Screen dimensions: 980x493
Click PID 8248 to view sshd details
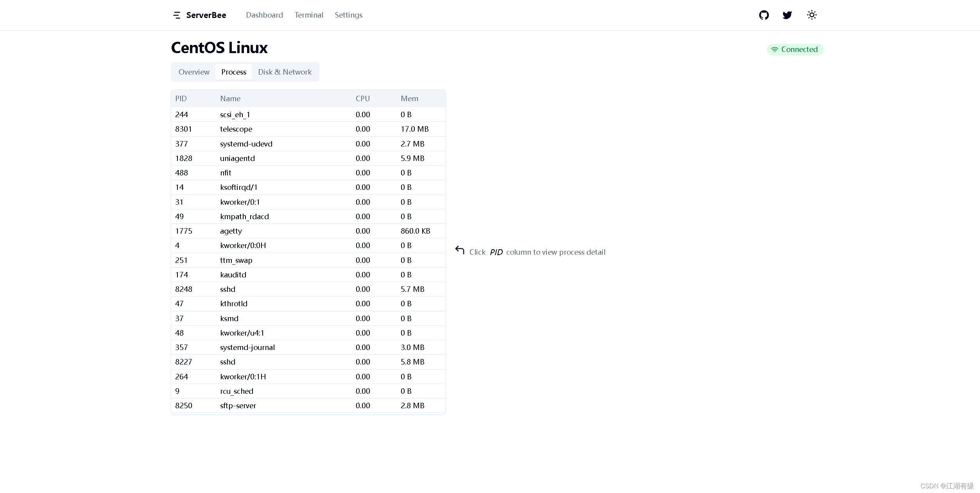click(x=184, y=289)
